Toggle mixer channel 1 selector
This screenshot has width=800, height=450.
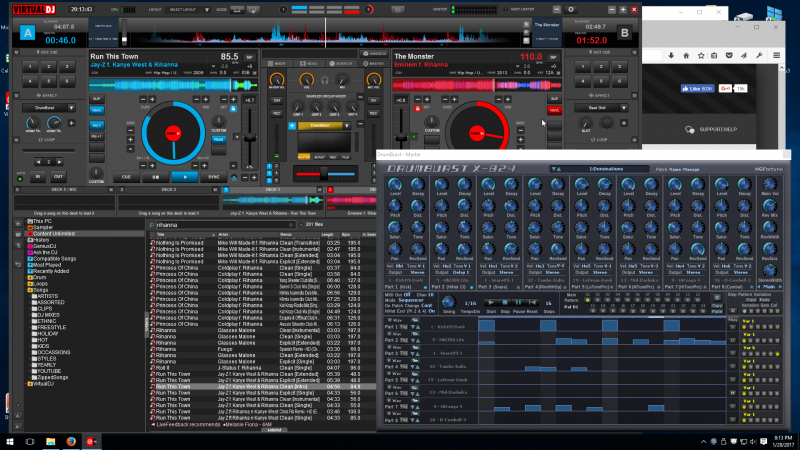point(269,166)
